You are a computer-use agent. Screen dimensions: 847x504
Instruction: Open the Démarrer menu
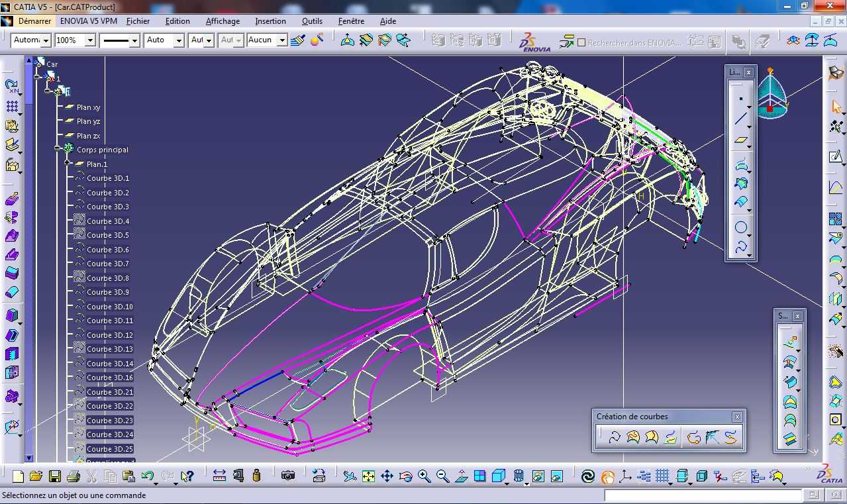click(x=34, y=21)
